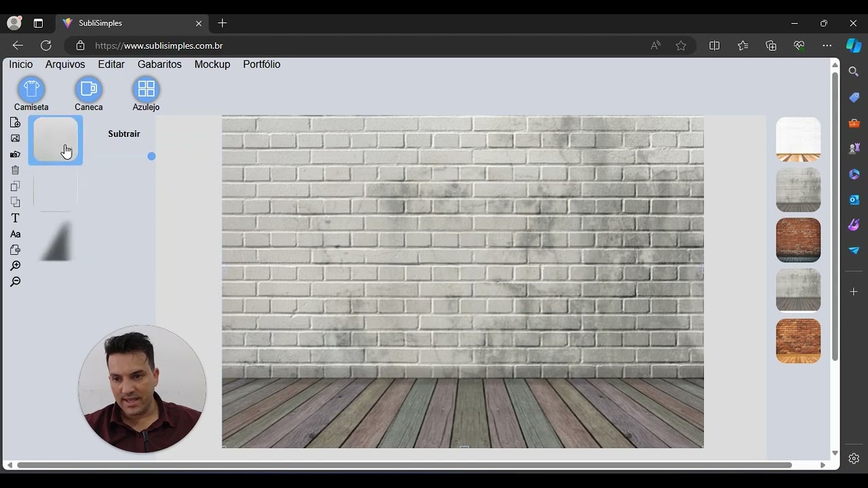Choose the red brick dark floor background
This screenshot has height=488, width=868.
click(798, 240)
